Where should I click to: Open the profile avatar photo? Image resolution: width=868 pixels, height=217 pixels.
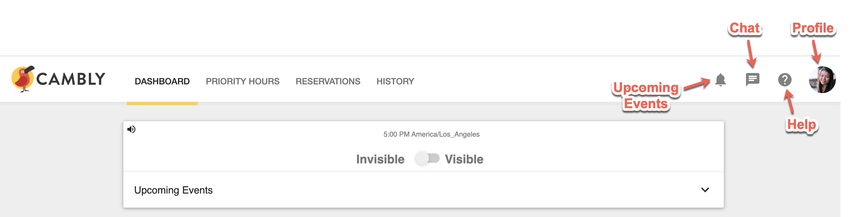822,79
